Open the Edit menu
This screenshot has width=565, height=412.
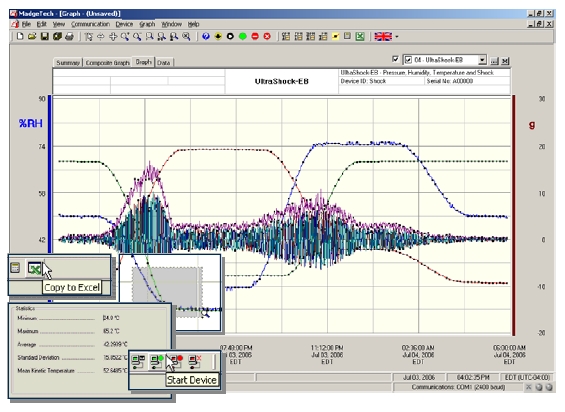[x=42, y=24]
